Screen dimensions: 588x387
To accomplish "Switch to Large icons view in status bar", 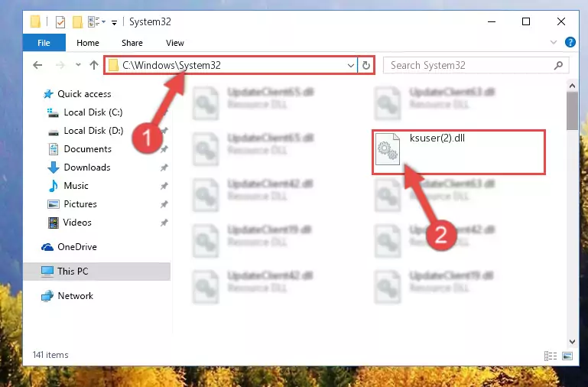I will pyautogui.click(x=567, y=356).
